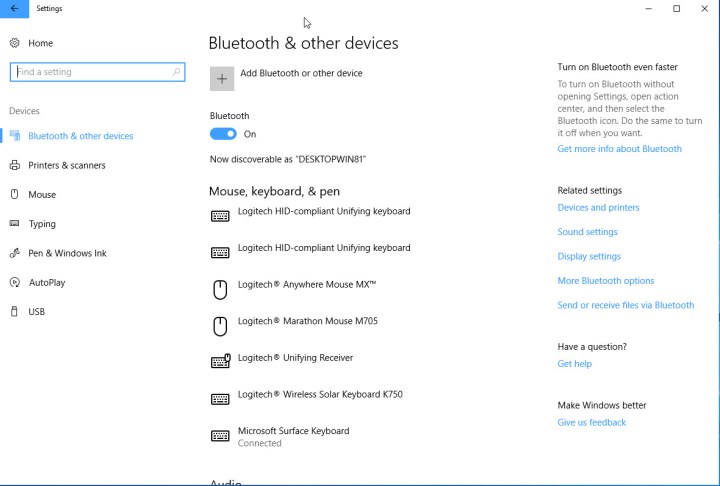
Task: Click the back arrow in title bar
Action: pos(14,9)
